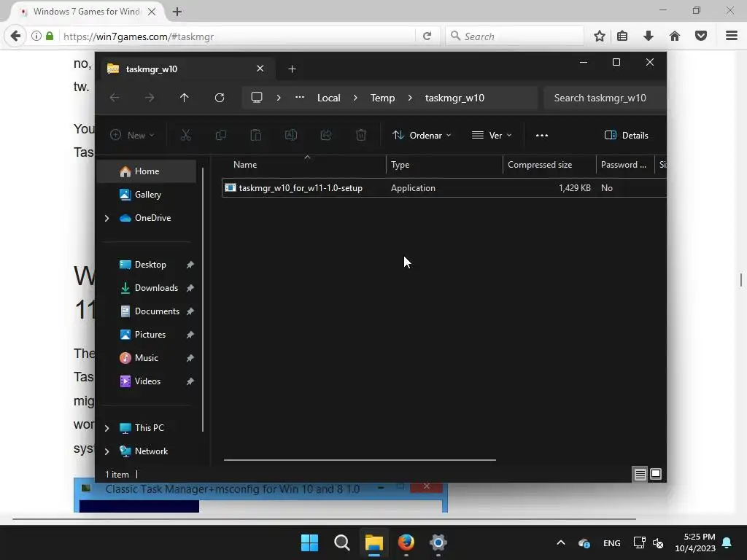Select the taskmgr_w10 Explorer tab
This screenshot has height=560, width=747.
coord(186,69)
